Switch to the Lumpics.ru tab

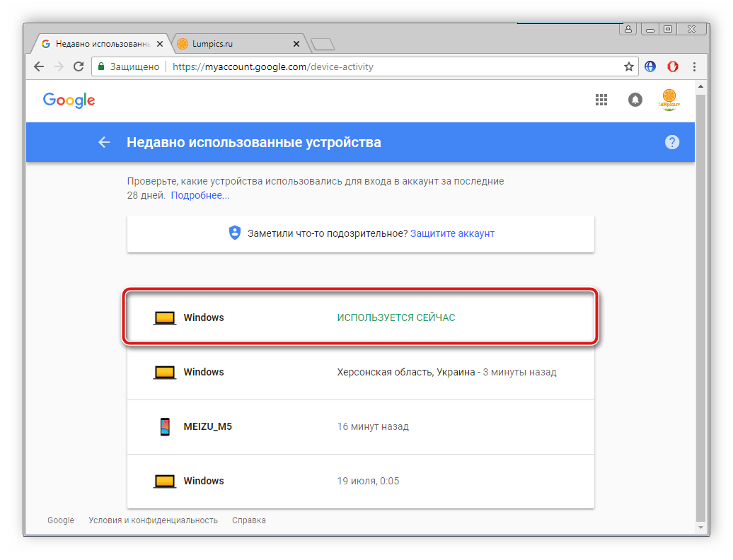pos(233,44)
